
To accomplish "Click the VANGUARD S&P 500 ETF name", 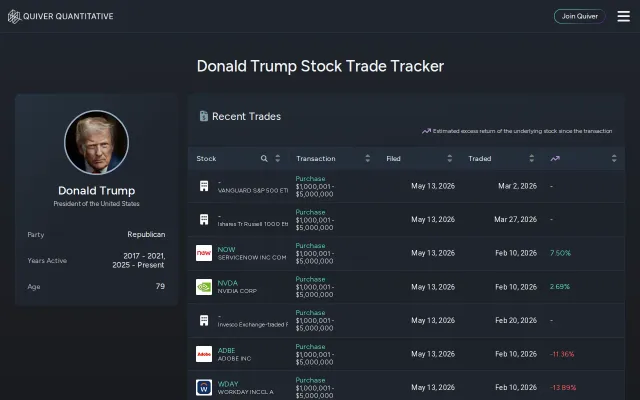I will point(253,191).
